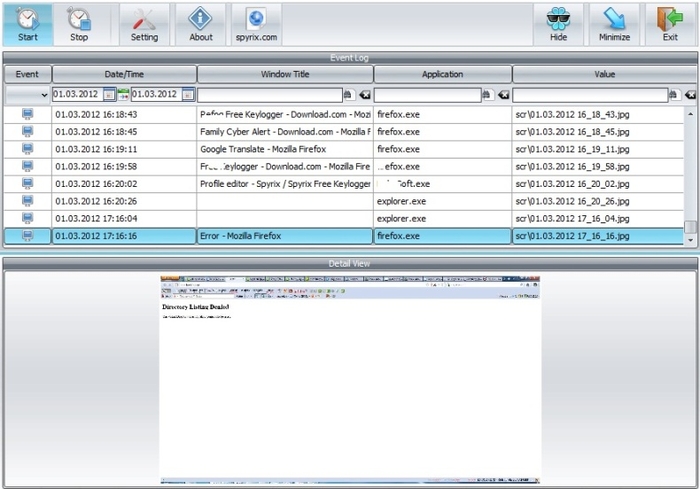Image resolution: width=700 pixels, height=489 pixels.
Task: Sort by the Event column header
Action: [x=28, y=74]
